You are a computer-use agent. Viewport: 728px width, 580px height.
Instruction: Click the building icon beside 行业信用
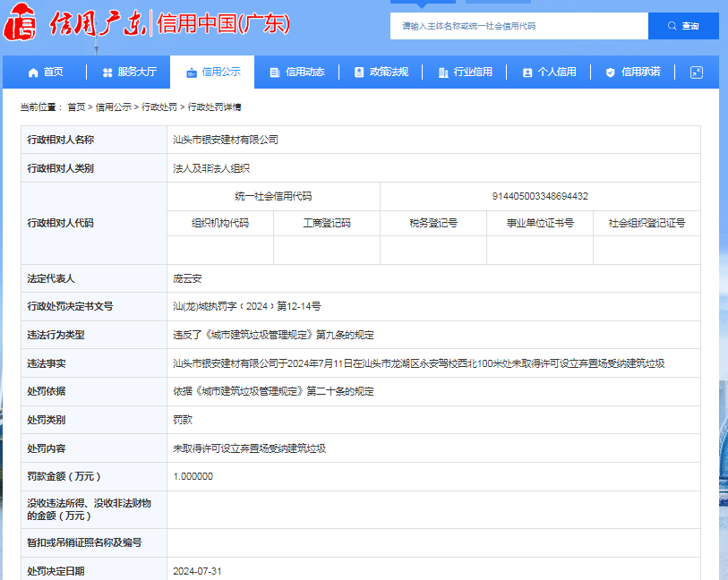(x=443, y=72)
